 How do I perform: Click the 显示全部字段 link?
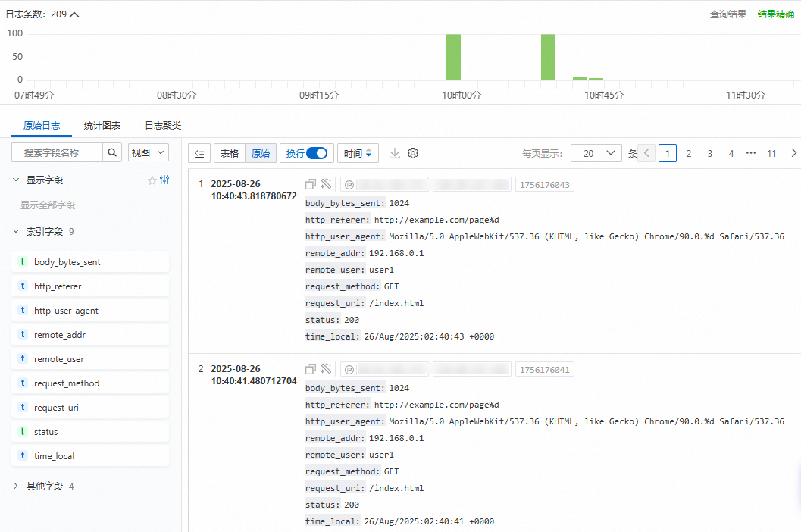(x=48, y=205)
